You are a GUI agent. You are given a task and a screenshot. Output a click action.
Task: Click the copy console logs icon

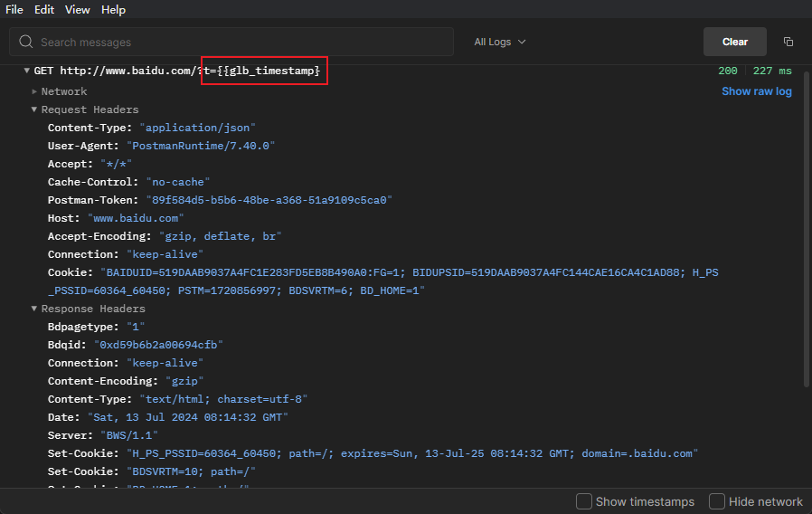click(x=788, y=42)
